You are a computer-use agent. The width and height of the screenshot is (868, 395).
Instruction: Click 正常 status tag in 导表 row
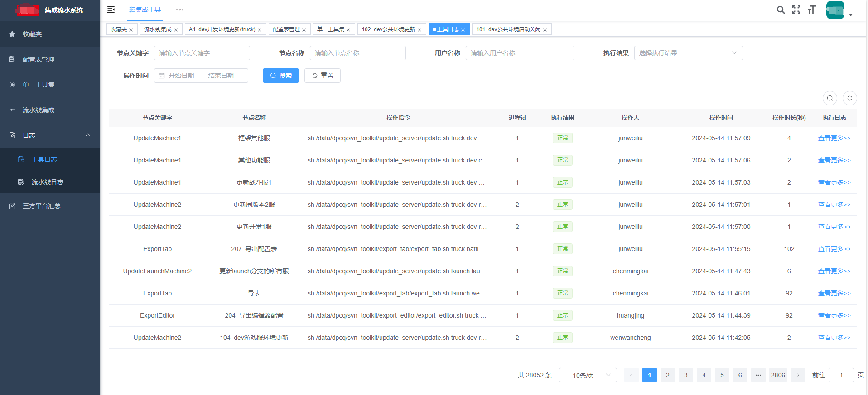point(562,293)
